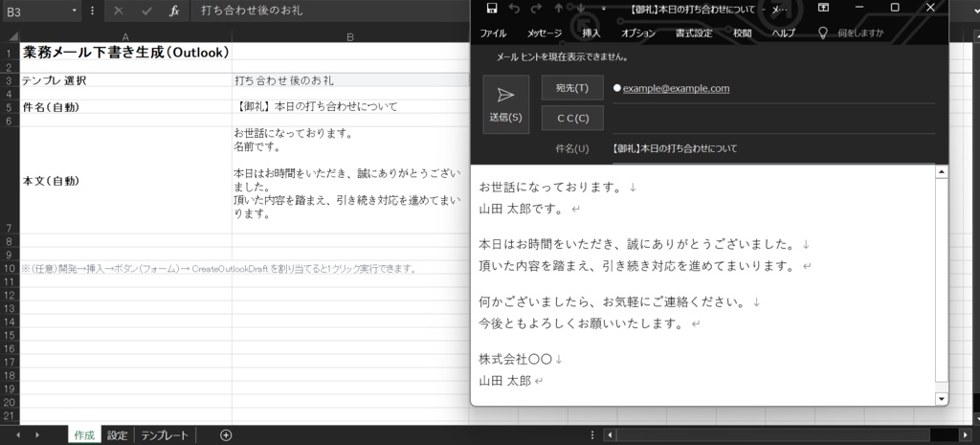Click the formula bar cancel X icon
The height and width of the screenshot is (445, 980).
click(x=119, y=11)
